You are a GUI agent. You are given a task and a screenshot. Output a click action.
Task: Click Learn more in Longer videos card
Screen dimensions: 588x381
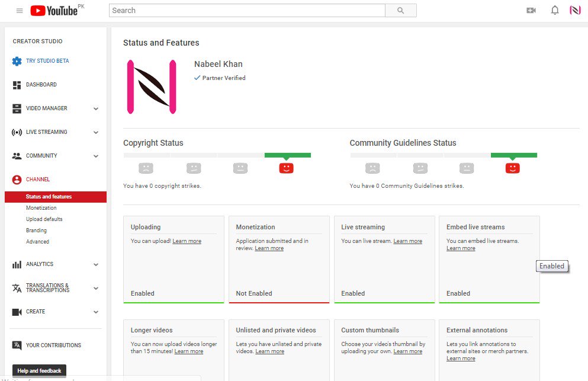(189, 351)
